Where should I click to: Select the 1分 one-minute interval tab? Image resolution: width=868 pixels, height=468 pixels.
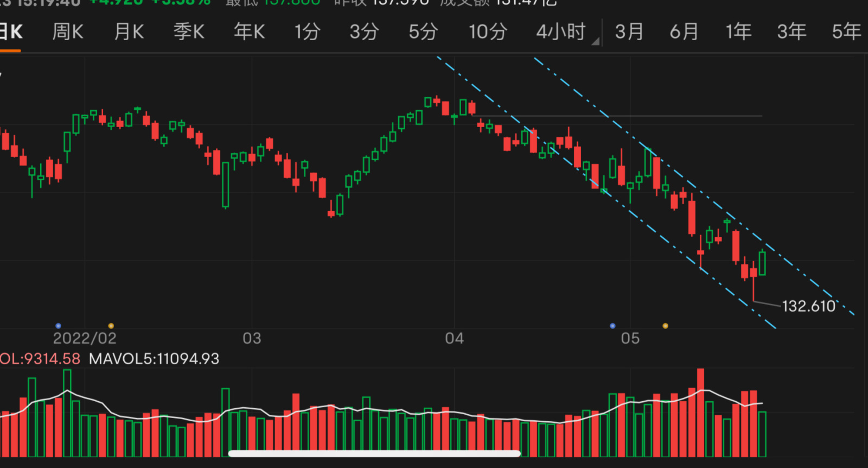(x=308, y=31)
